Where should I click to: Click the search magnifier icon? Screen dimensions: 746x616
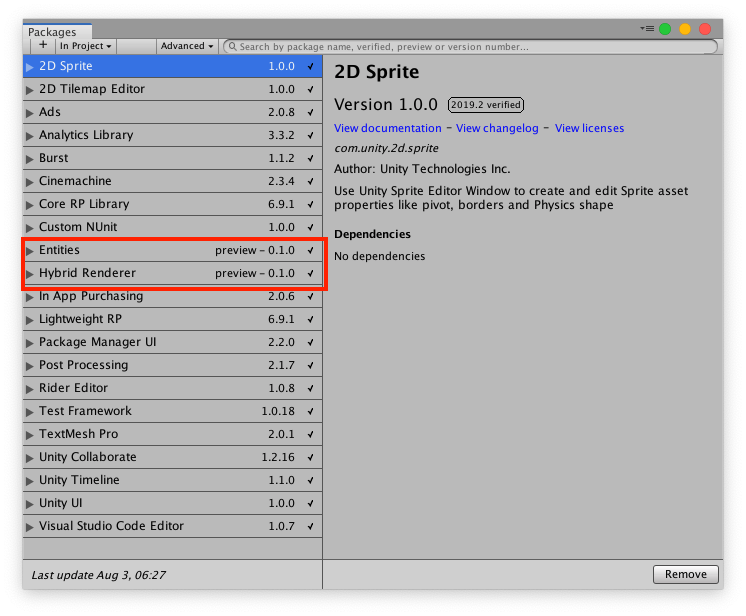point(232,46)
